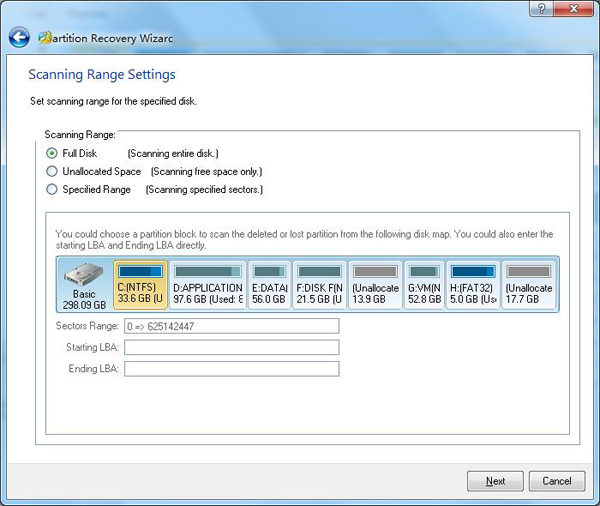
Task: Click the Scanning Range Settings heading
Action: pyautogui.click(x=102, y=74)
